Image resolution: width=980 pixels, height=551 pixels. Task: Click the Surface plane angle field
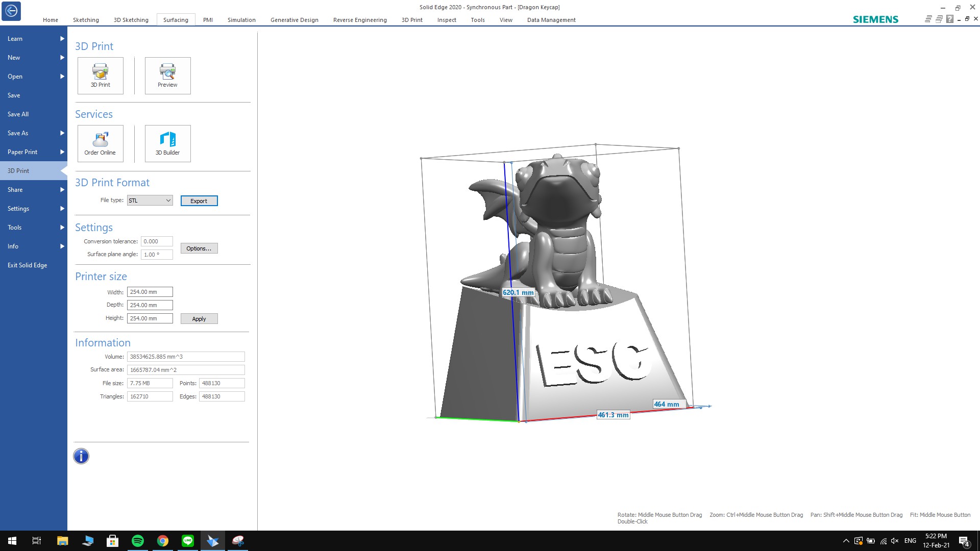(157, 255)
